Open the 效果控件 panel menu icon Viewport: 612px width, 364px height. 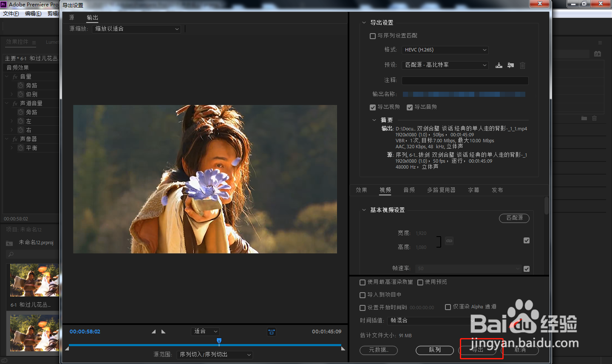pos(34,42)
